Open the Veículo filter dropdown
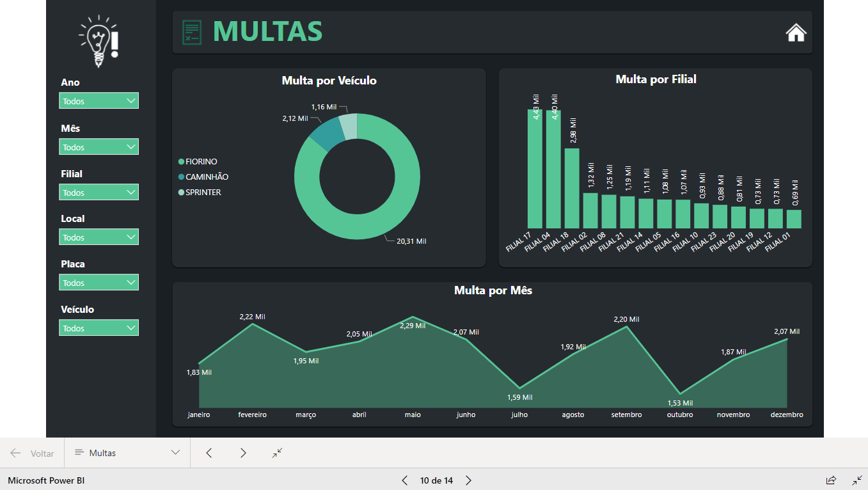The height and width of the screenshot is (490, 868). [x=99, y=328]
